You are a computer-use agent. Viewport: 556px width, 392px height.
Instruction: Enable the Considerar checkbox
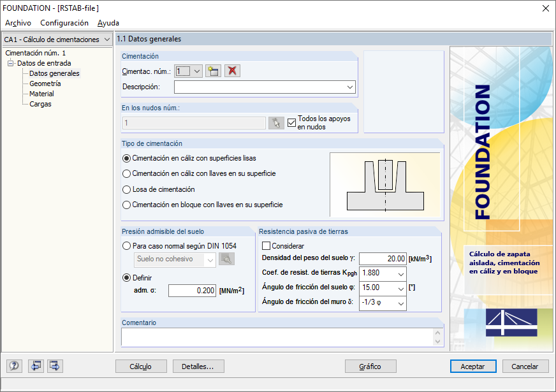tap(266, 246)
